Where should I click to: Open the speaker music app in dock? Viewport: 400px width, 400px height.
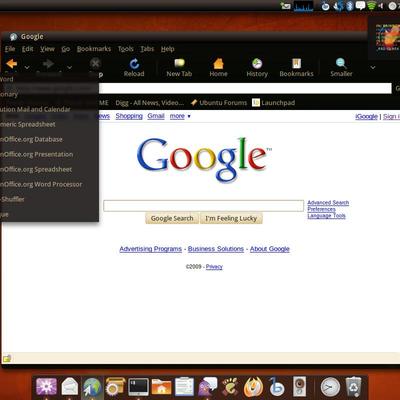pos(299,387)
